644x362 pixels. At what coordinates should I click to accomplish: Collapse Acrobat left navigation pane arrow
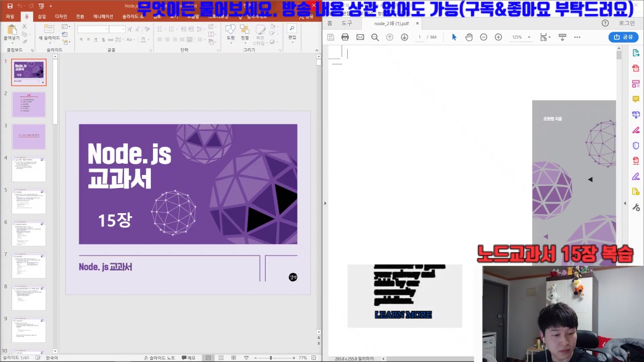[x=325, y=203]
